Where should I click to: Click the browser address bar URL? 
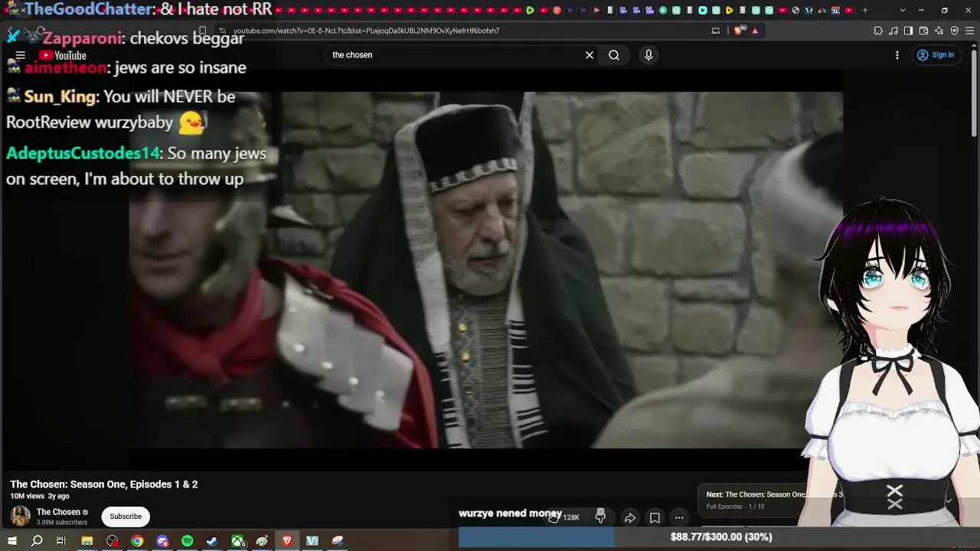pyautogui.click(x=366, y=31)
